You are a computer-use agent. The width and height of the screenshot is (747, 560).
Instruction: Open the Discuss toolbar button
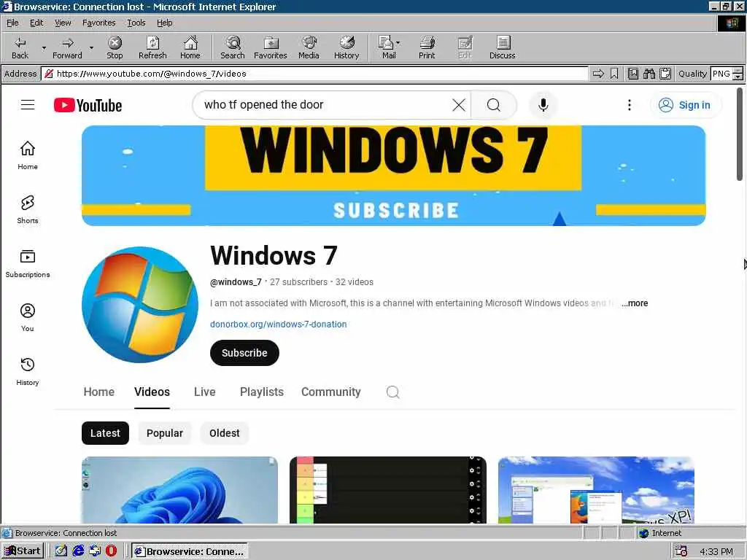pyautogui.click(x=502, y=47)
